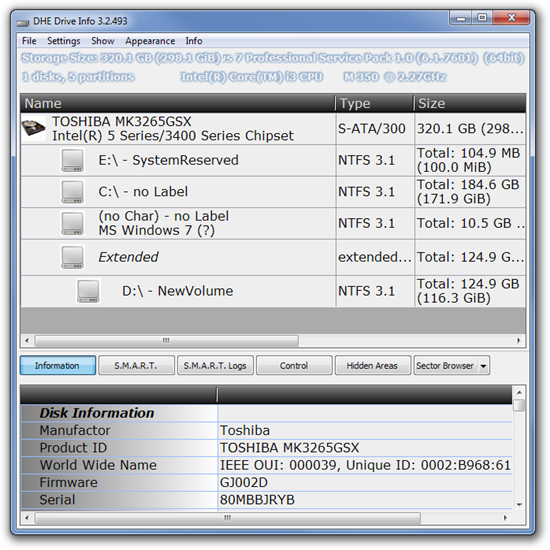
Task: Open the Settings menu
Action: point(63,41)
